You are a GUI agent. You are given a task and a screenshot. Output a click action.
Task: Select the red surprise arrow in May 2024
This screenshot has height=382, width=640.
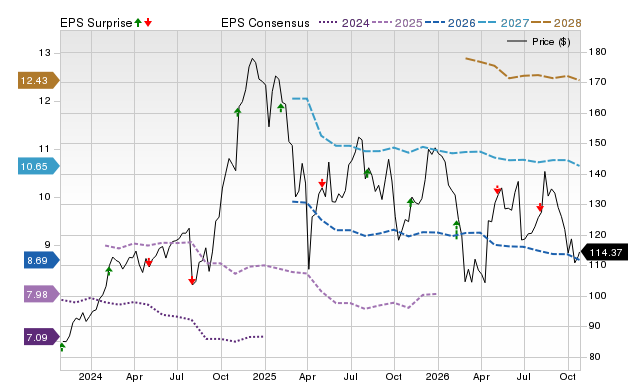[x=149, y=262]
